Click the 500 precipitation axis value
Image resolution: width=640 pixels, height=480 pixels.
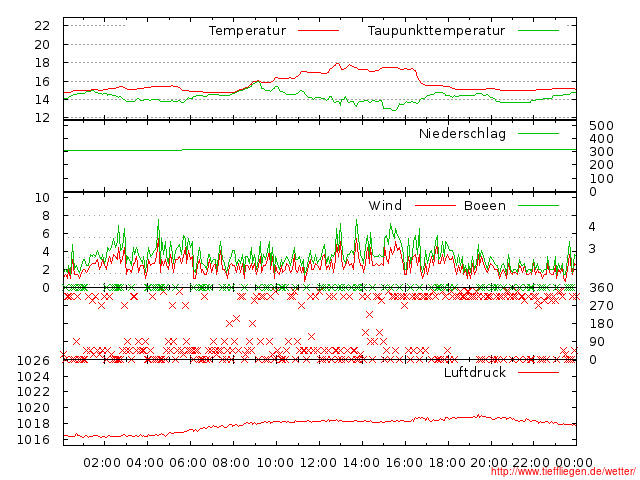point(601,126)
